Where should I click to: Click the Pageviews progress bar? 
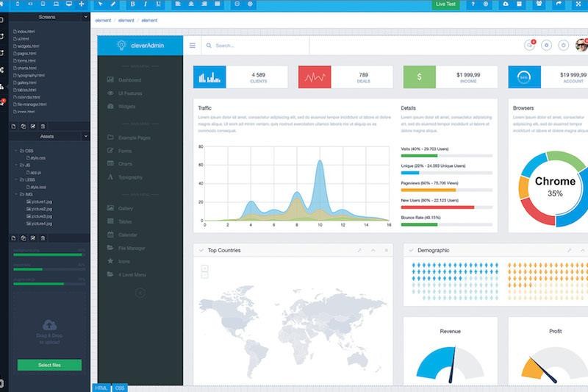tap(447, 190)
